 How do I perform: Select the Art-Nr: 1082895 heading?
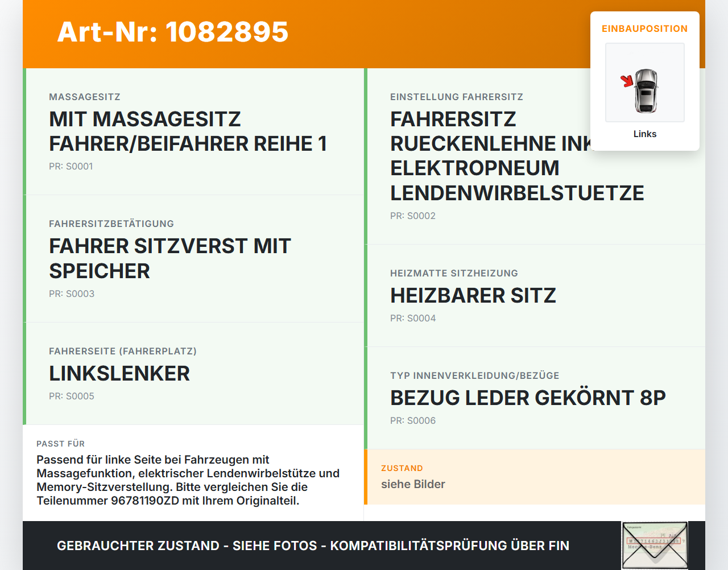point(173,32)
